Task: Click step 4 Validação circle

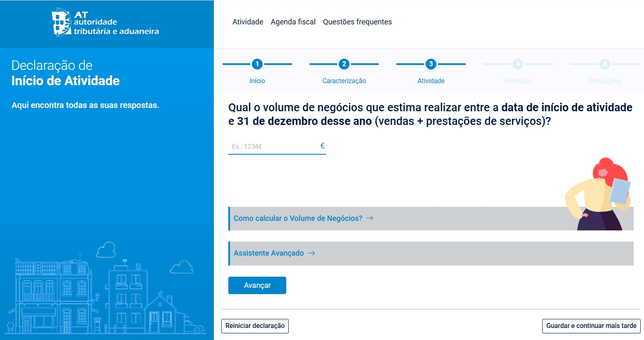Action: (x=517, y=64)
